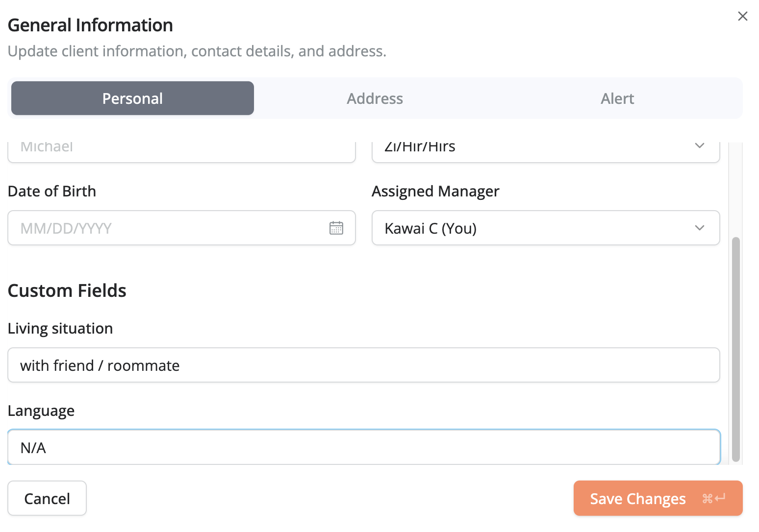
Task: Click the Assigned Manager chevron icon
Action: click(x=700, y=228)
